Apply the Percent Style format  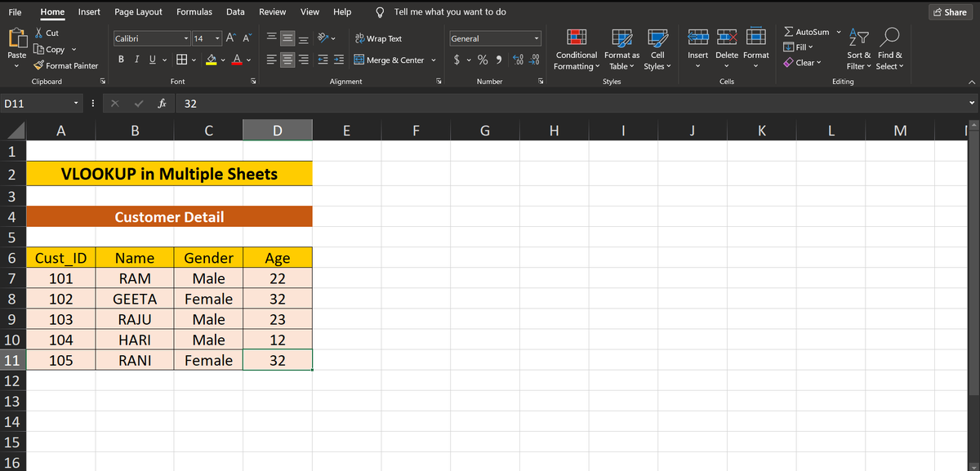coord(483,60)
